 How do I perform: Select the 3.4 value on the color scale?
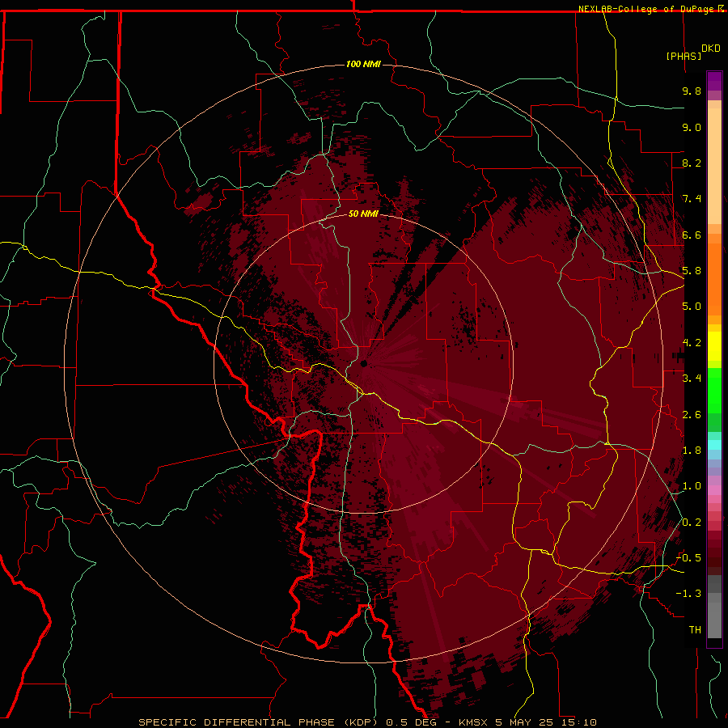[692, 379]
